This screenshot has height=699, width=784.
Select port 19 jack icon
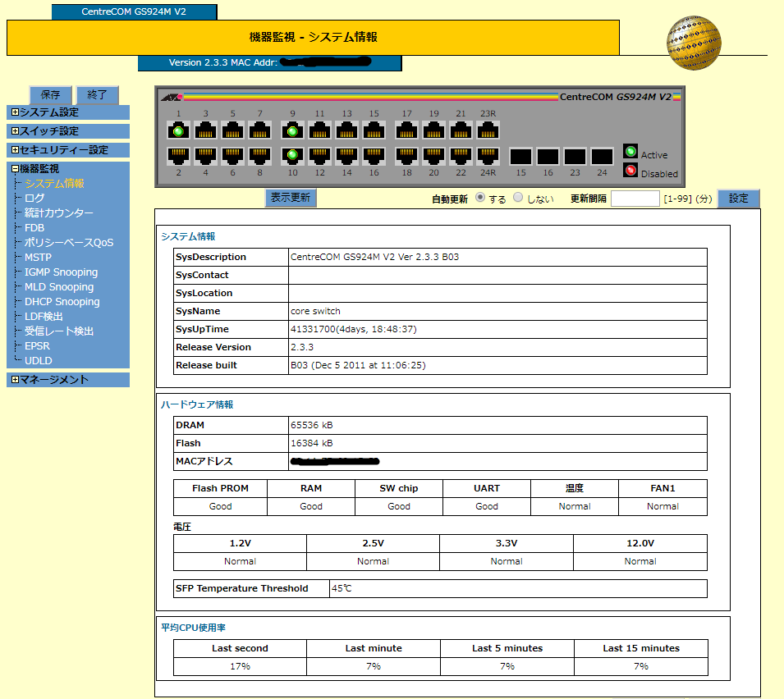coord(433,131)
